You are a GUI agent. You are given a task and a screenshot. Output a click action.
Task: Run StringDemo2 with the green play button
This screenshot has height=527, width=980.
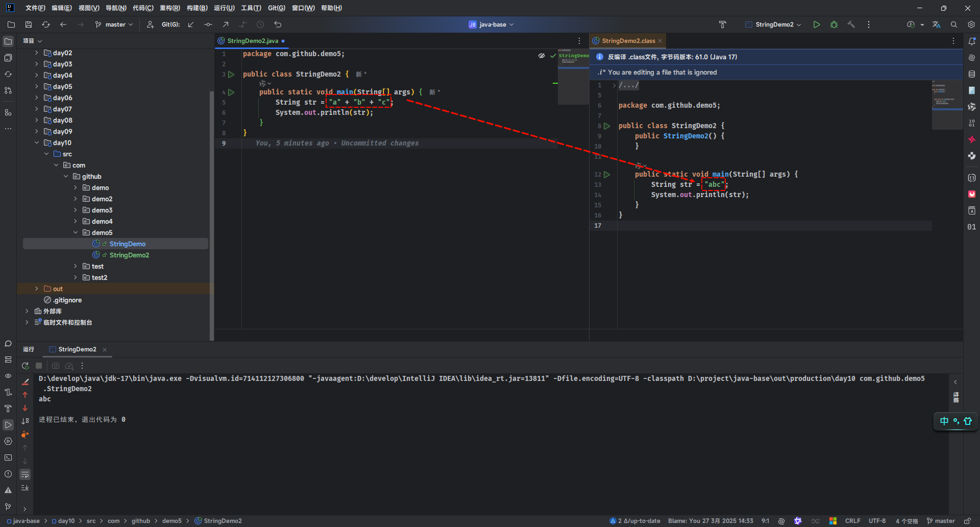pyautogui.click(x=817, y=25)
